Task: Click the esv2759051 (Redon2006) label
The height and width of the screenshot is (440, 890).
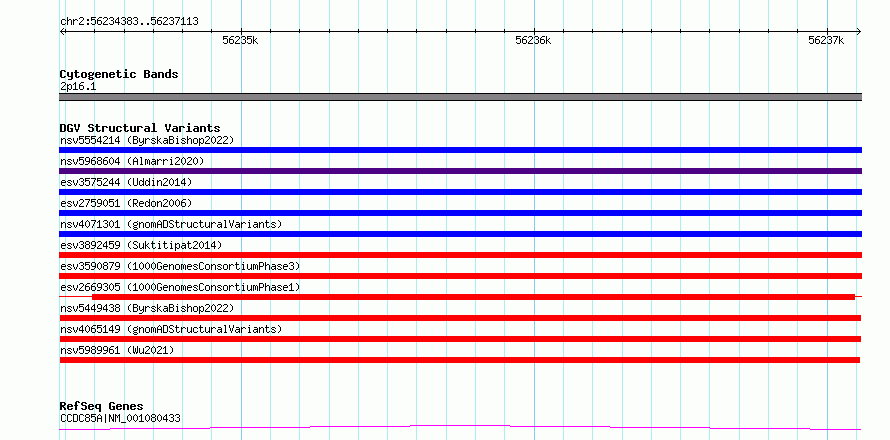Action: pyautogui.click(x=126, y=203)
